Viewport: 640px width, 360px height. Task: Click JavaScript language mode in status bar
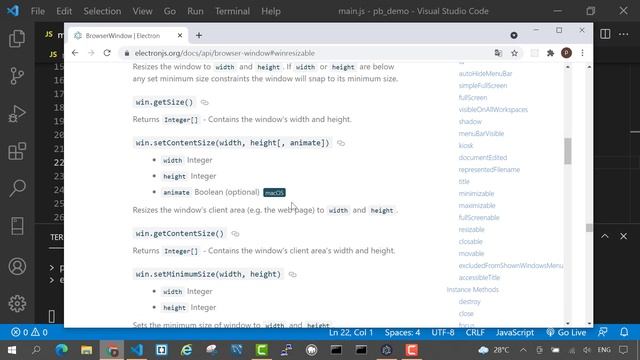[x=515, y=332]
